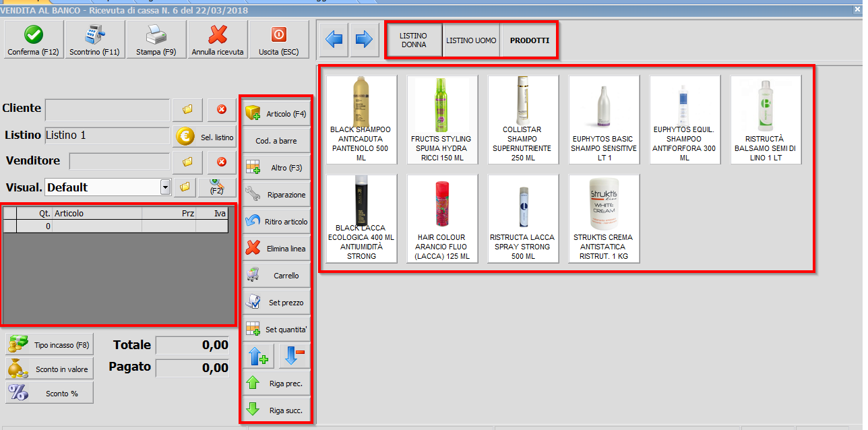This screenshot has height=430, width=868.
Task: Open the Carrello cart button
Action: (276, 276)
